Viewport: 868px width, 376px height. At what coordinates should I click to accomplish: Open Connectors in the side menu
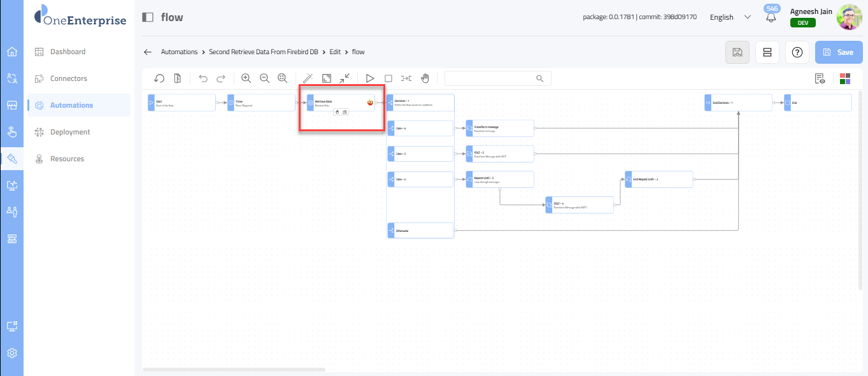69,78
